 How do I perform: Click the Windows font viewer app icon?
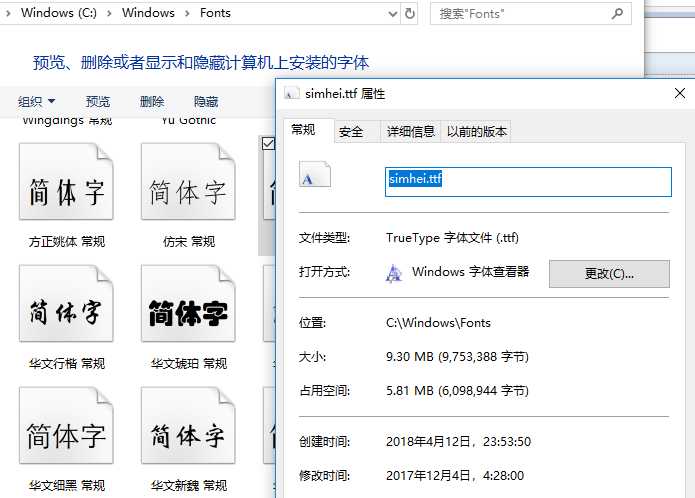click(x=394, y=273)
